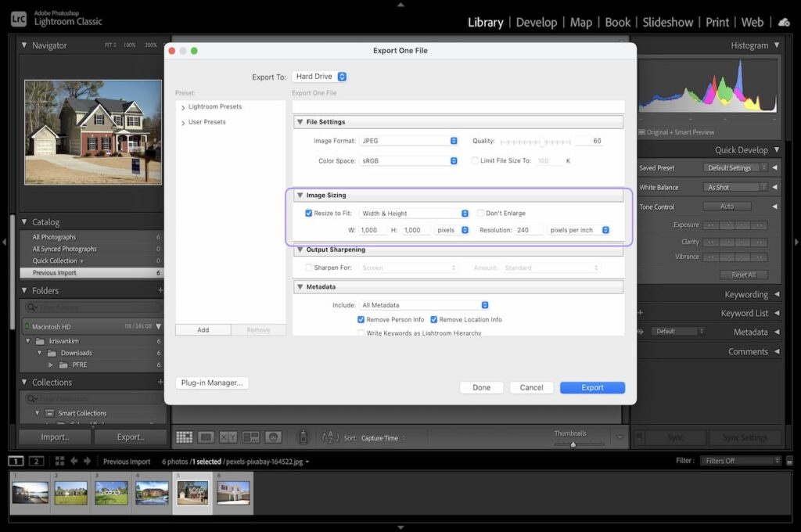Adjust the JPEG Quality slider
Screen dimensions: 801x532
click(542, 142)
